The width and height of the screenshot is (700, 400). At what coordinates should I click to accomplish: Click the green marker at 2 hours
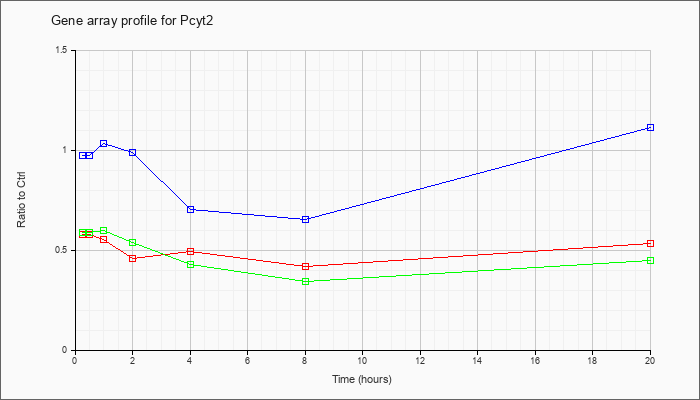(x=132, y=243)
